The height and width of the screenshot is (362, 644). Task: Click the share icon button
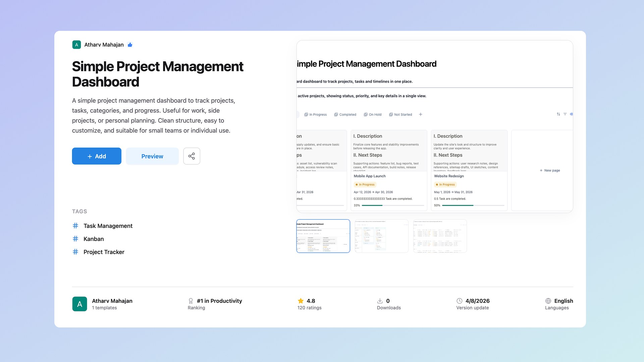(x=192, y=156)
